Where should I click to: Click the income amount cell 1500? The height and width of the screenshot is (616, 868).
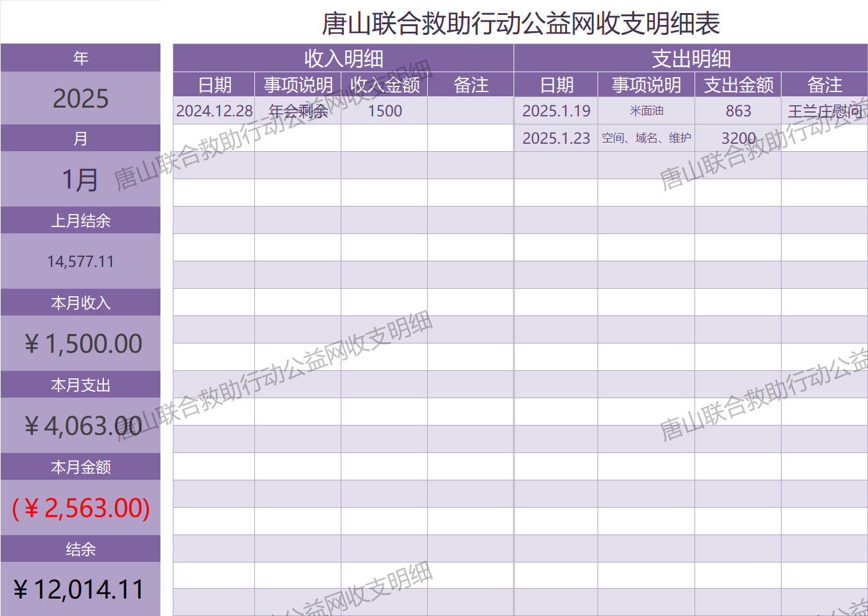click(384, 111)
